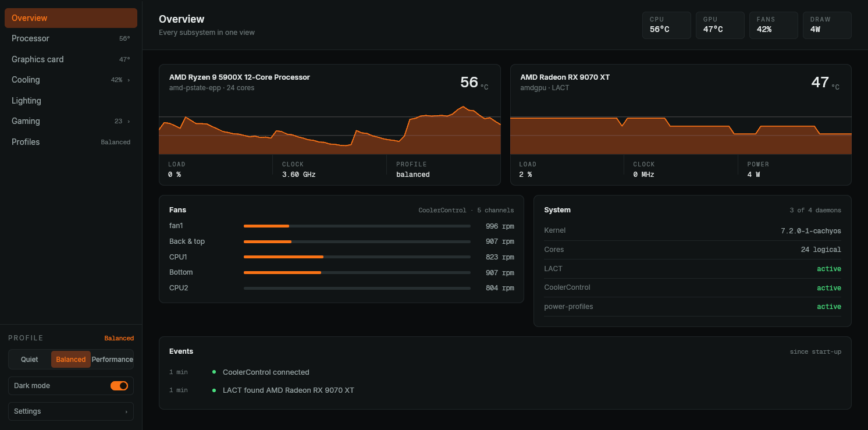The image size is (868, 430).
Task: Click the 'Every subsystem in one view' subtitle
Action: click(x=207, y=33)
